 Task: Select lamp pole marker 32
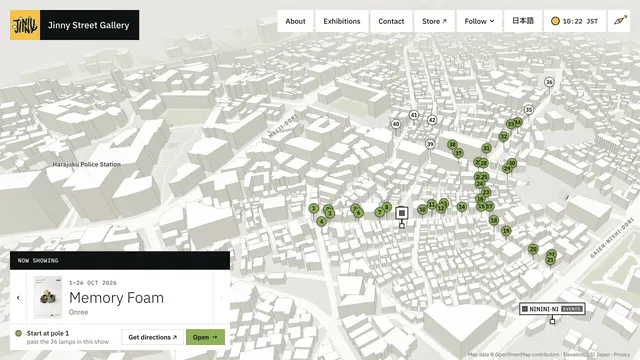504,136
